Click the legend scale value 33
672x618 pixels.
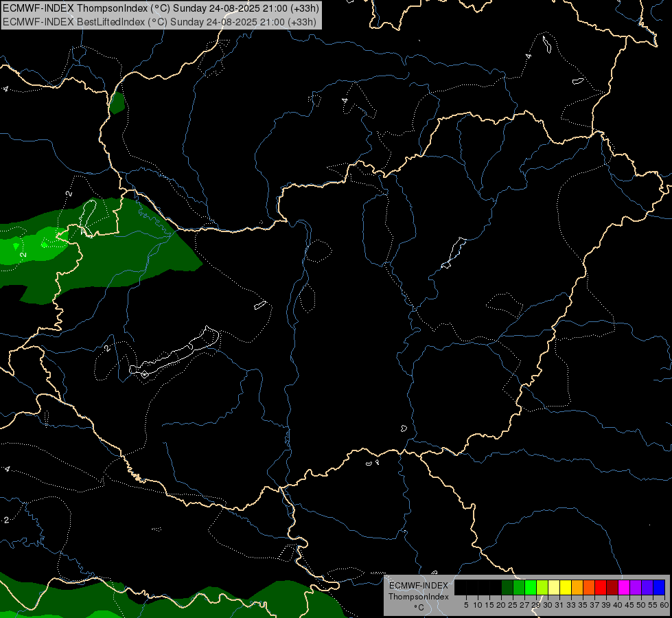pyautogui.click(x=571, y=605)
